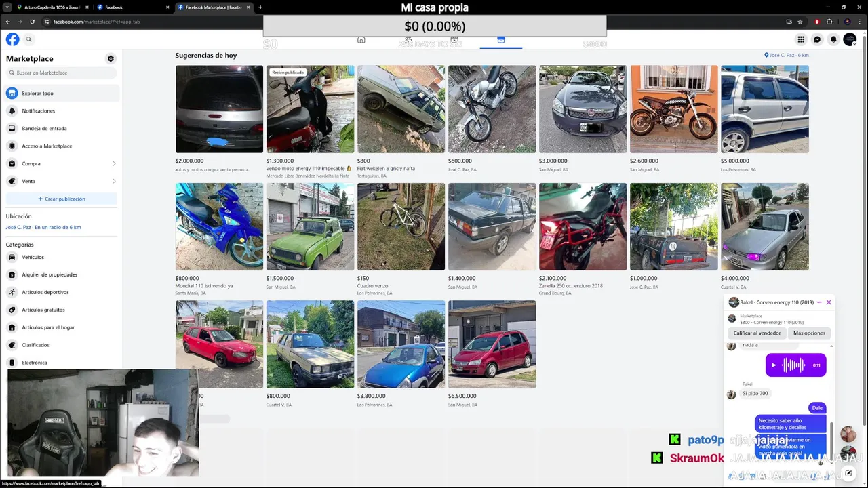Open the $6.500.000 red car listing
868x488 pixels.
pos(492,344)
